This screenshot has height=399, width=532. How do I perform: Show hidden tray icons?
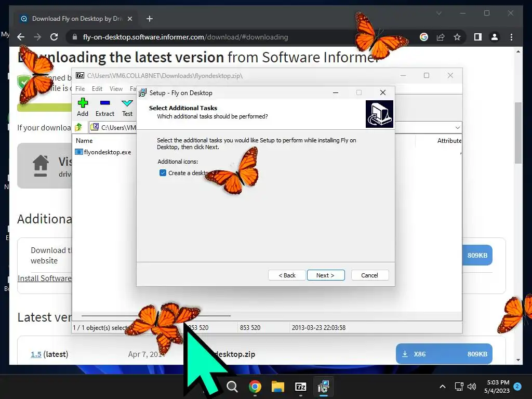point(443,387)
